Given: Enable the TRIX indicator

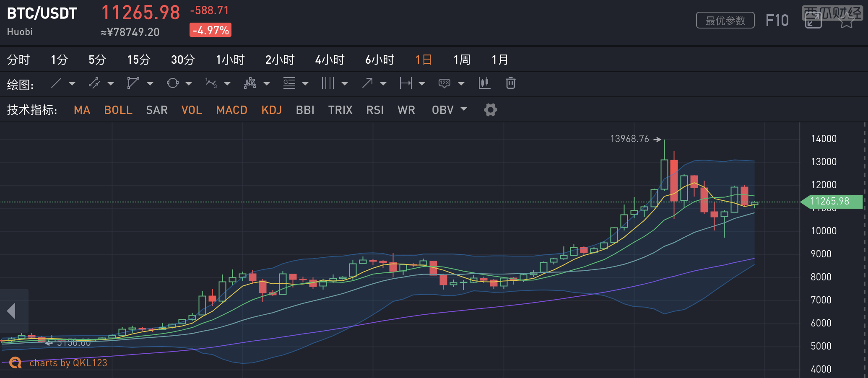Looking at the screenshot, I should [340, 110].
